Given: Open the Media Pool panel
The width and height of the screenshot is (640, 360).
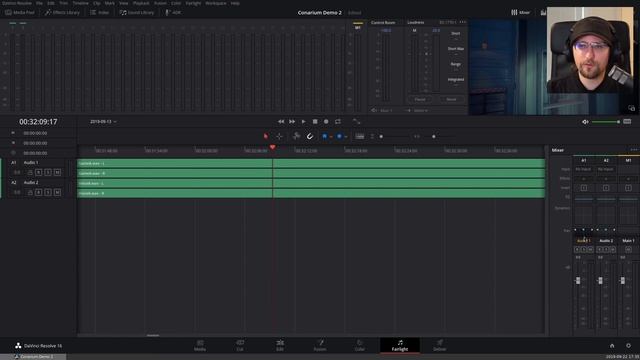Looking at the screenshot, I should [x=20, y=13].
